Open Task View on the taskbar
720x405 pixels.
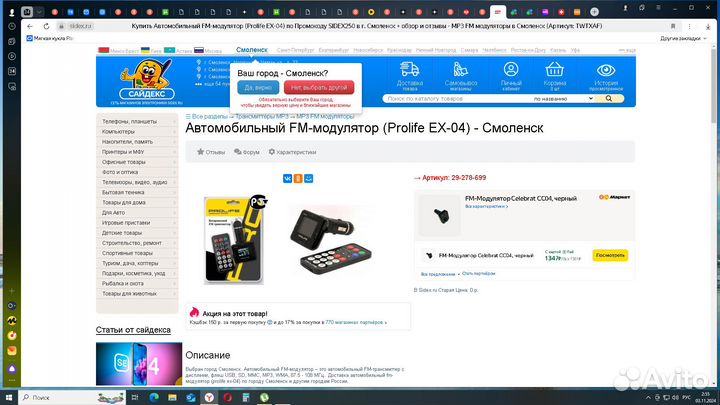tap(135, 397)
